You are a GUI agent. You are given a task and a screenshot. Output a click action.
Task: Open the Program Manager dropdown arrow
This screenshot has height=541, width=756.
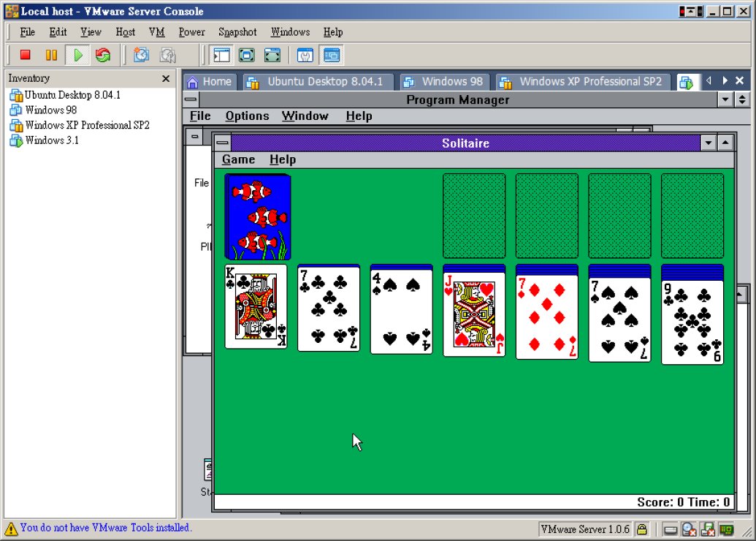726,99
